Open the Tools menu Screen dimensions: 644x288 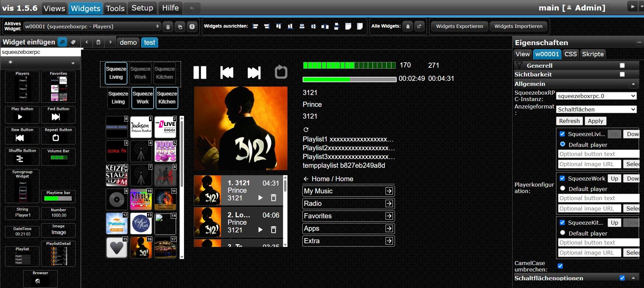tap(115, 8)
